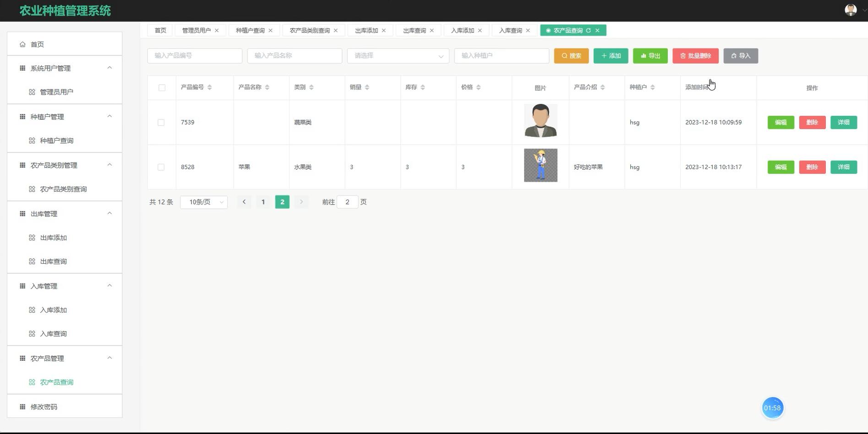Screen dimensions: 868x434
Task: Click the upload icon on the 导入 button
Action: coord(734,56)
